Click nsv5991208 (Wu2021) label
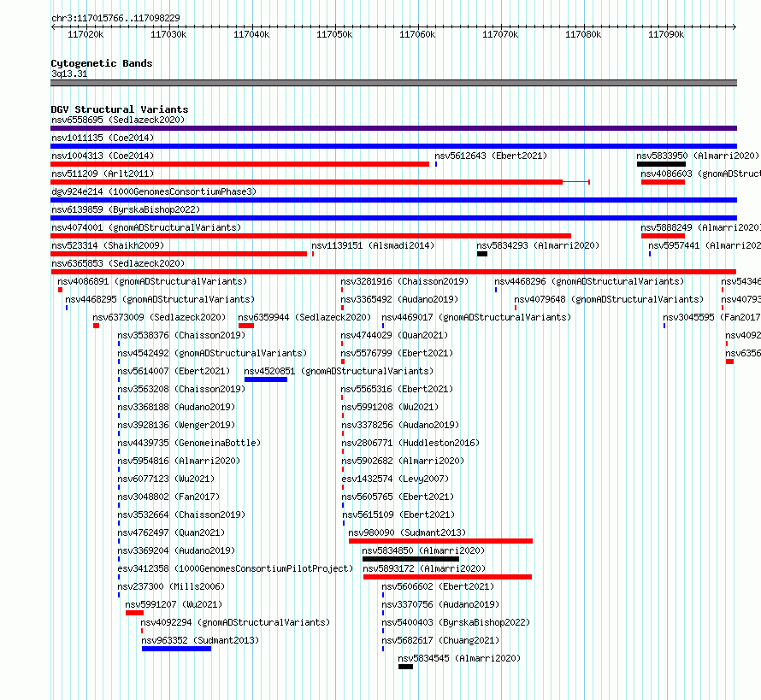Image resolution: width=761 pixels, height=700 pixels. pos(390,407)
